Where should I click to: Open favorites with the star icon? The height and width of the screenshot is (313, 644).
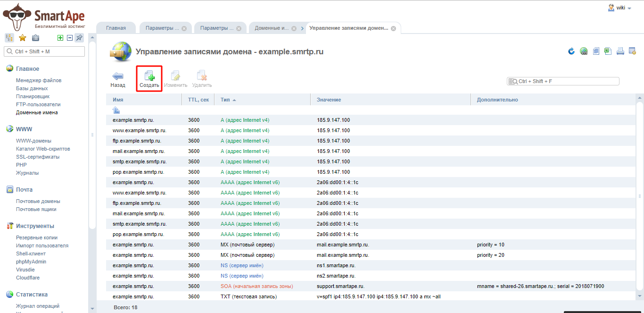pyautogui.click(x=22, y=38)
